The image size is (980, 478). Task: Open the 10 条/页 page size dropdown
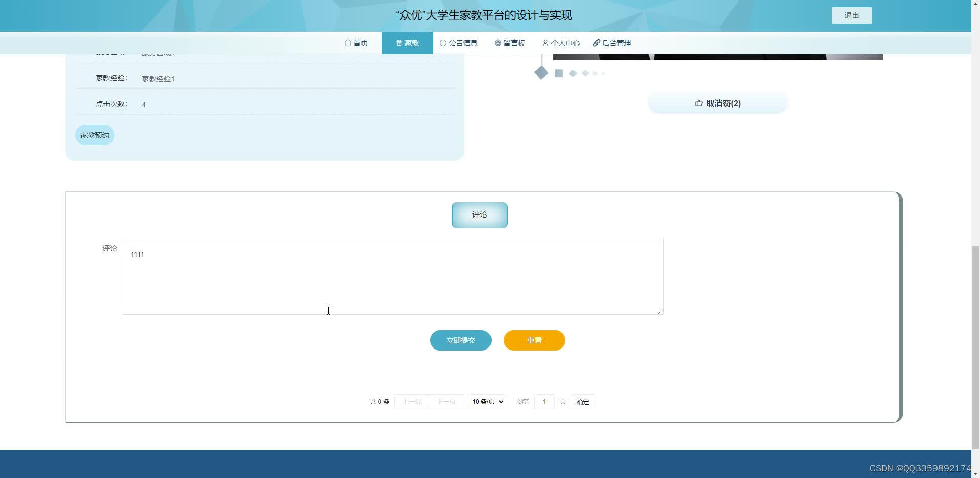click(x=487, y=402)
